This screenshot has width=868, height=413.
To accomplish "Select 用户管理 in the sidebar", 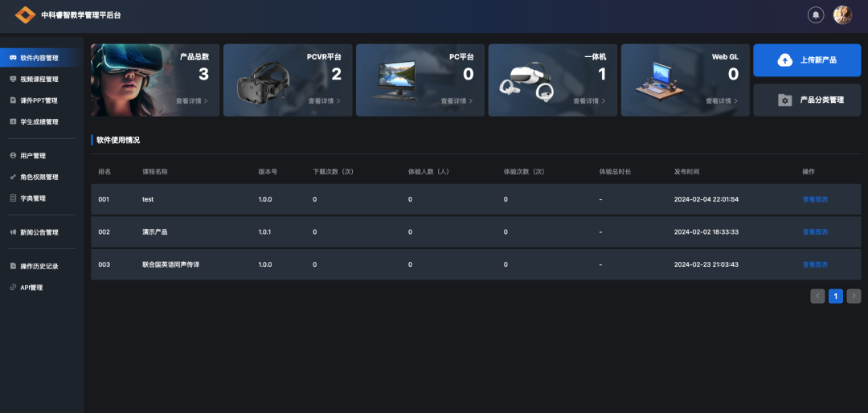I will point(33,156).
